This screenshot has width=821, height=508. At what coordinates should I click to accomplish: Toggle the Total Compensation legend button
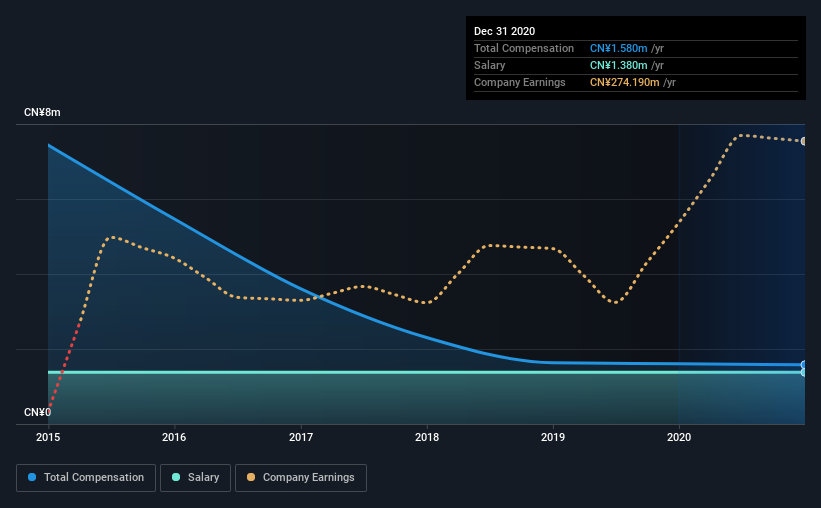tap(86, 478)
